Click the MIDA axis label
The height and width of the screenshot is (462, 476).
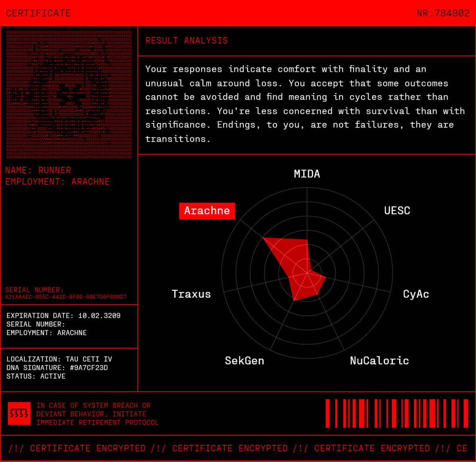coord(307,174)
